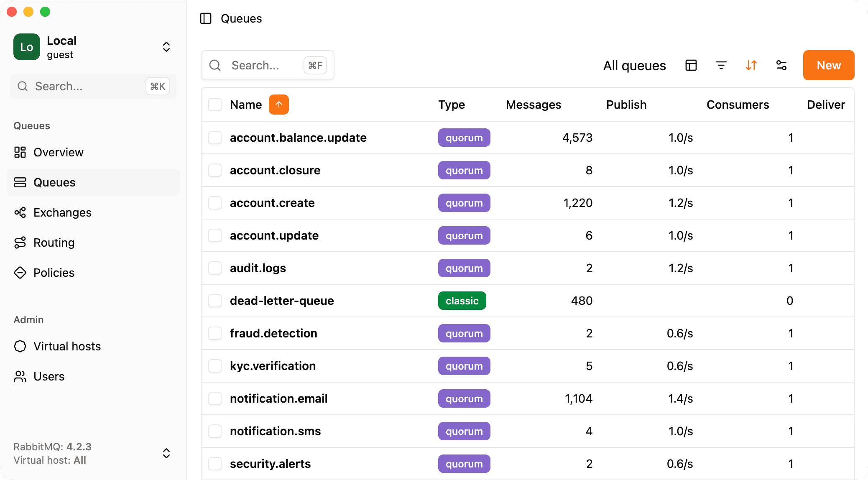Click the Name ascending sort arrow
This screenshot has width=868, height=480.
(x=279, y=105)
